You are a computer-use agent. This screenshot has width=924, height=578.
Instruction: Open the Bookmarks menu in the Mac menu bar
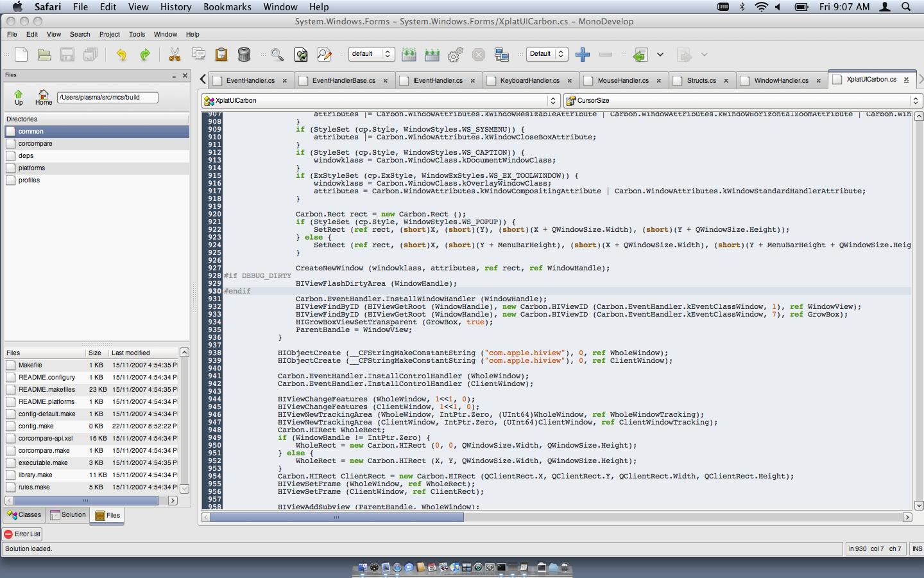pos(227,7)
